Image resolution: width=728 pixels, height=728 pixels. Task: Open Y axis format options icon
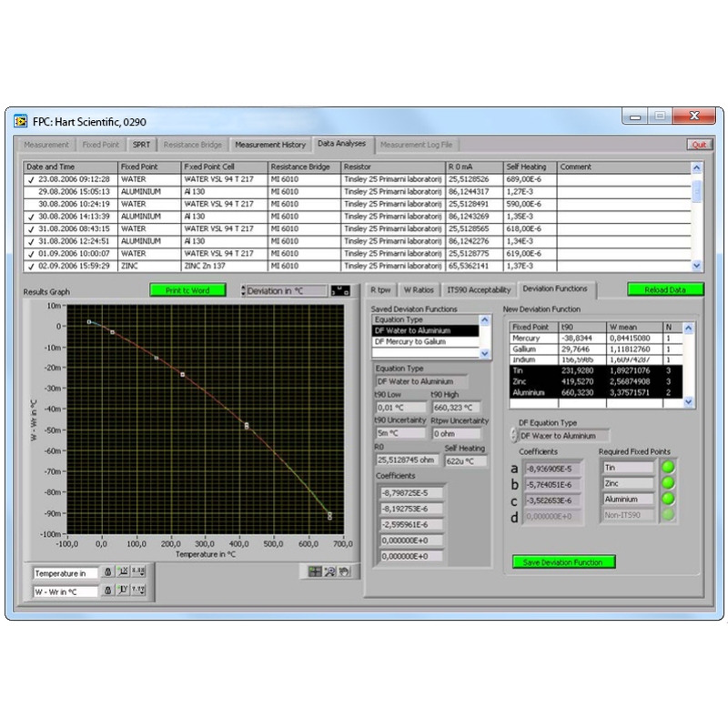coord(138,590)
